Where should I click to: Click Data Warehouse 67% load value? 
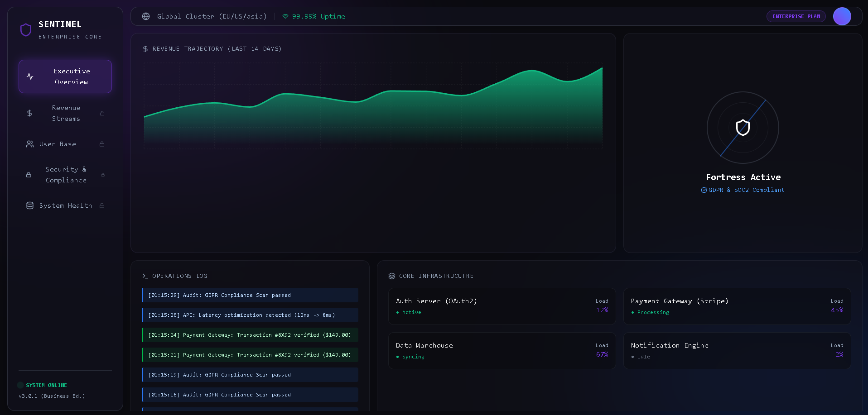click(602, 354)
